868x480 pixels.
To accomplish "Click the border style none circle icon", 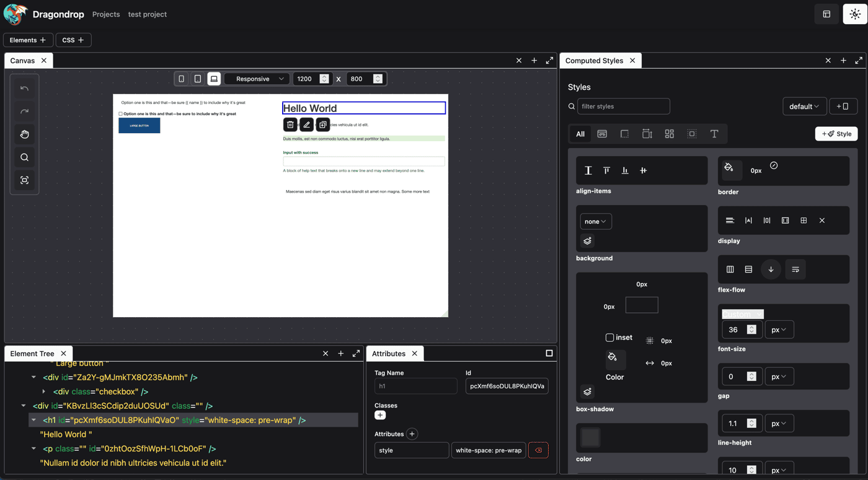I will click(x=774, y=165).
